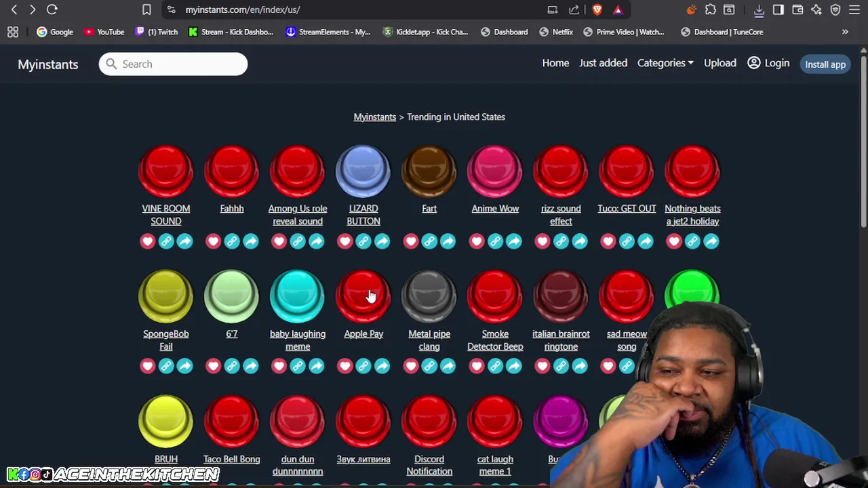Image resolution: width=868 pixels, height=488 pixels.
Task: Copy link for Tuco: GET OUT
Action: (627, 241)
